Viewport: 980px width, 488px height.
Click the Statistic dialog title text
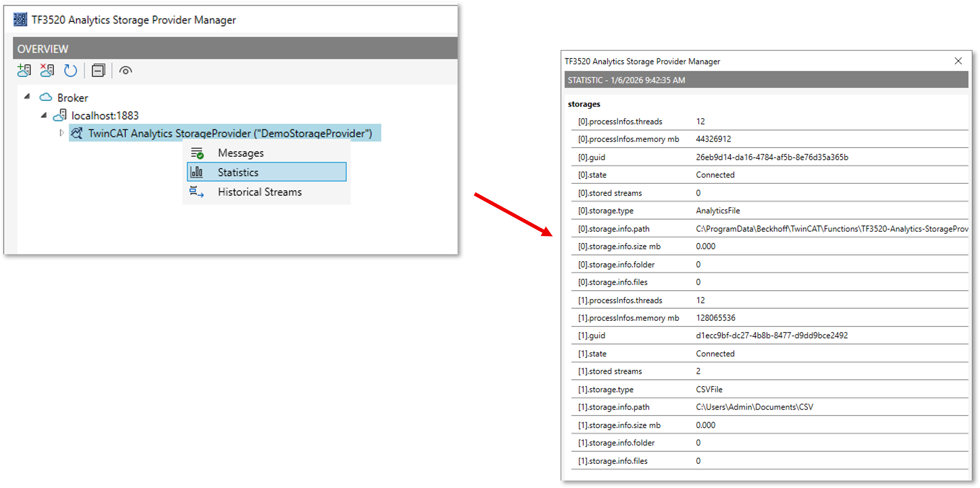pos(642,61)
